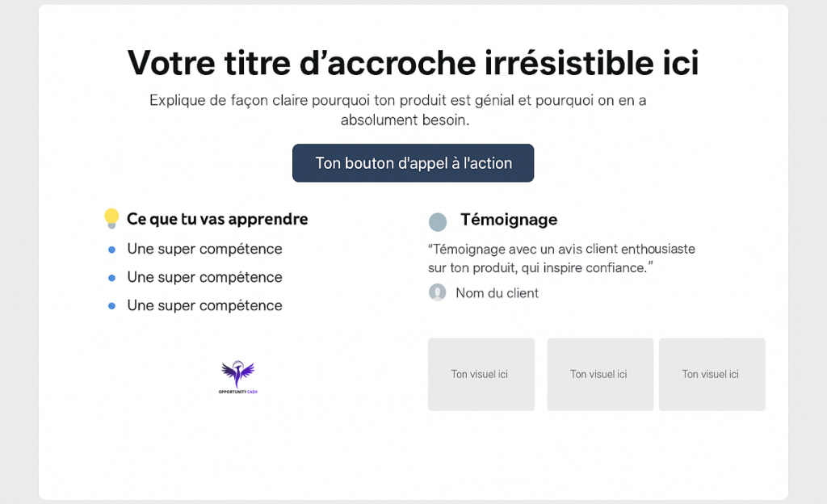Click the "Nom du client" label

[497, 293]
